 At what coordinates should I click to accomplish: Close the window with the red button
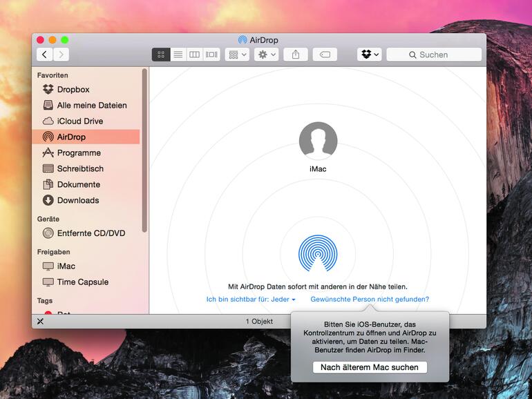[x=40, y=40]
